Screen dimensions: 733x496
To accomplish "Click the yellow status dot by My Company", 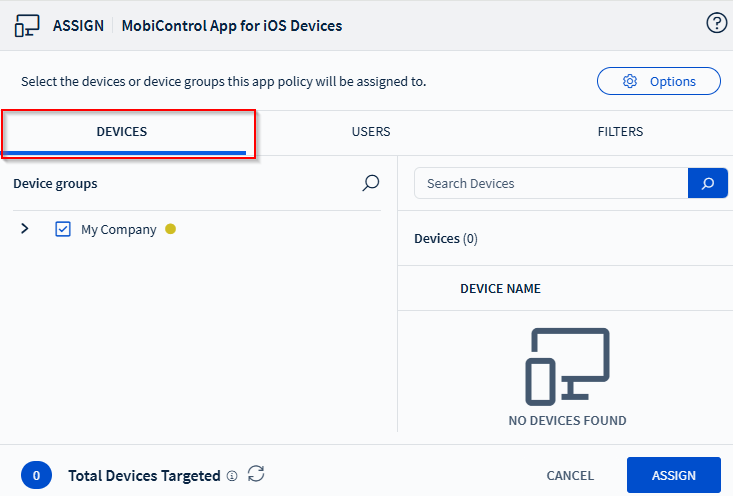I will (170, 229).
